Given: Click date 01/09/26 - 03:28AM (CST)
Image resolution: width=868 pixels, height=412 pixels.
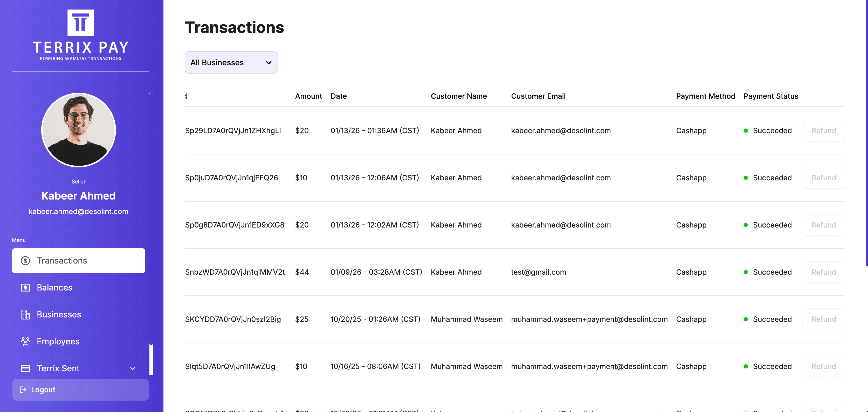Looking at the screenshot, I should pyautogui.click(x=376, y=272).
